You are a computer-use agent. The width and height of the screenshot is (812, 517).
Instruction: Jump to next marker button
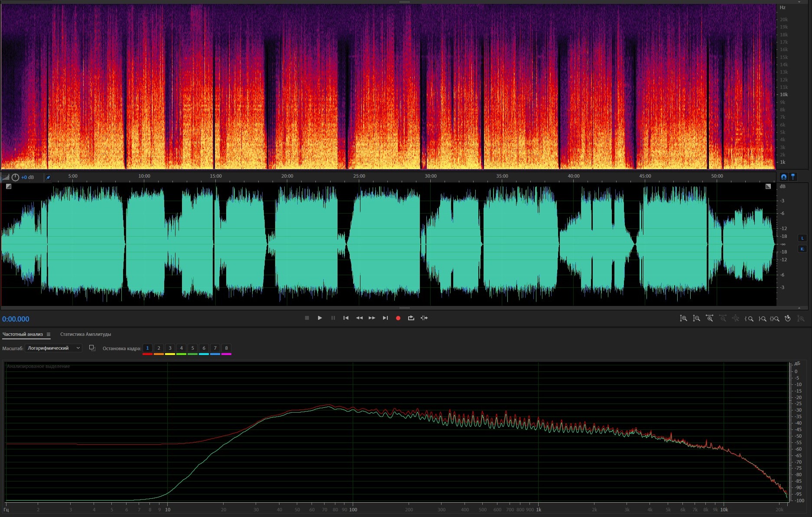coord(385,318)
